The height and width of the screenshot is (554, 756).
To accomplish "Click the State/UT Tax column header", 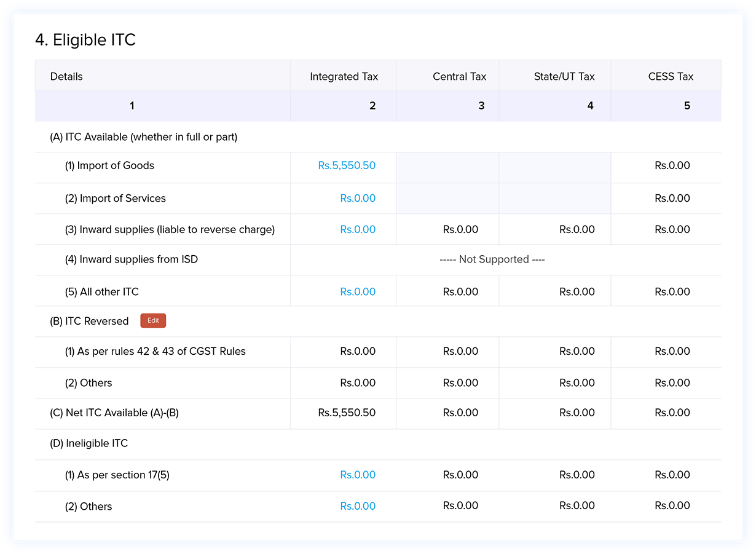I will 564,77.
